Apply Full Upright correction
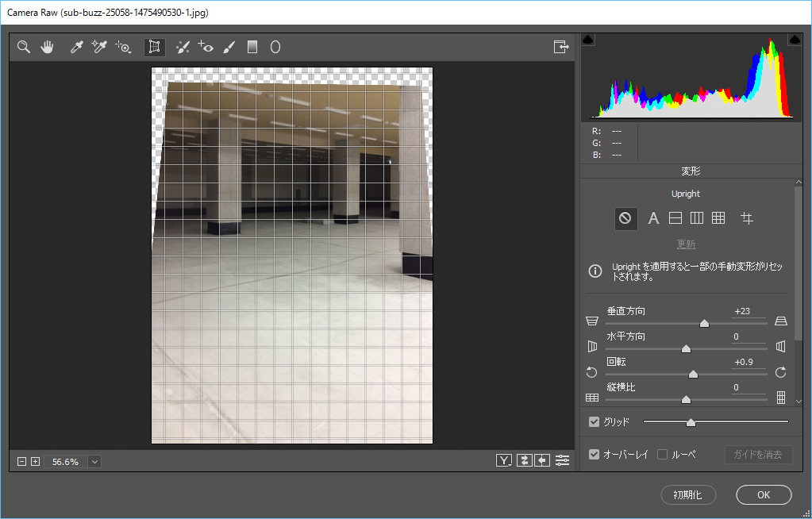The height and width of the screenshot is (519, 812). pyautogui.click(x=718, y=218)
